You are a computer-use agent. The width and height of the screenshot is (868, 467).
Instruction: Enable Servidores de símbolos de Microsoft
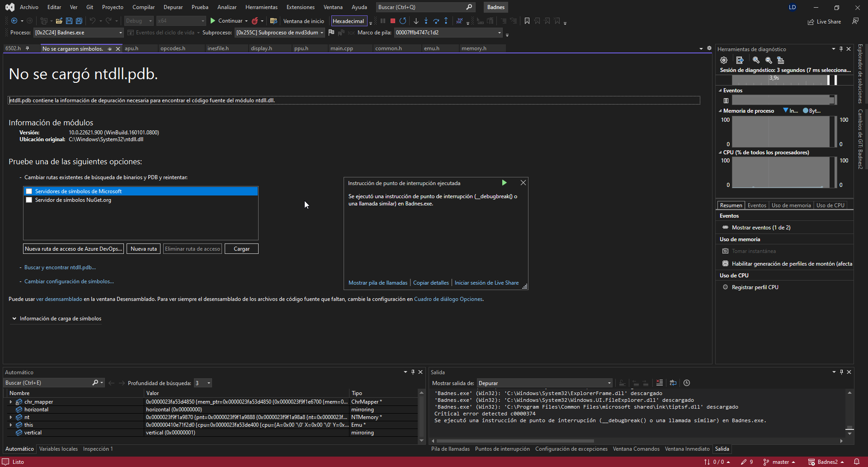point(29,191)
